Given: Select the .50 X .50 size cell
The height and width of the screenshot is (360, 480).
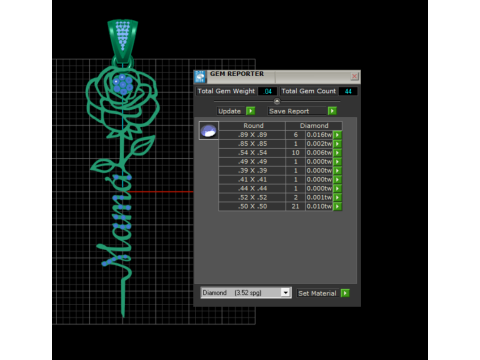Looking at the screenshot, I should click(x=252, y=207).
